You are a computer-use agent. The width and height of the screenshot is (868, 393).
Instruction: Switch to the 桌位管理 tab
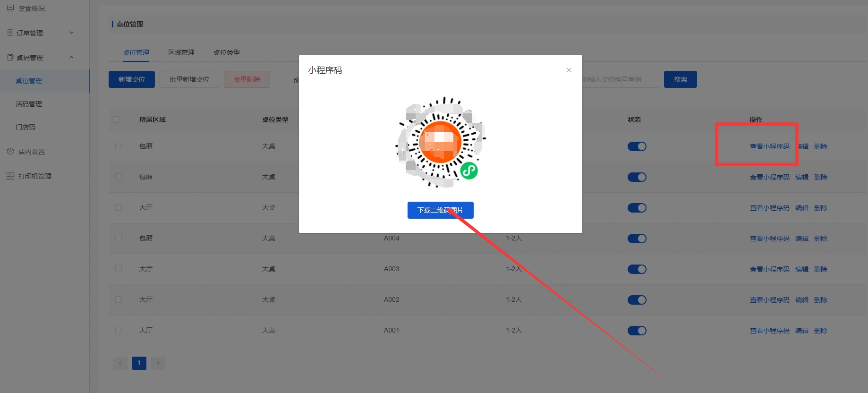pos(136,52)
